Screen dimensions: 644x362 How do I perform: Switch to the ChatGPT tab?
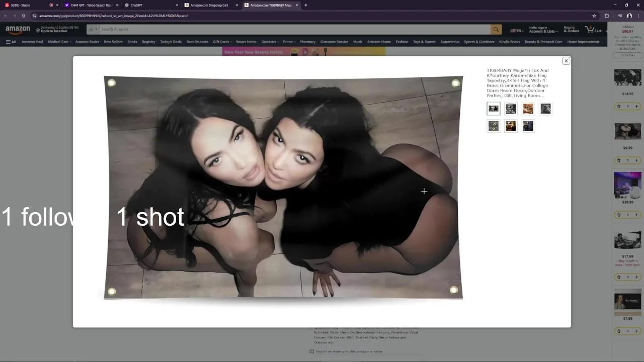click(x=151, y=5)
